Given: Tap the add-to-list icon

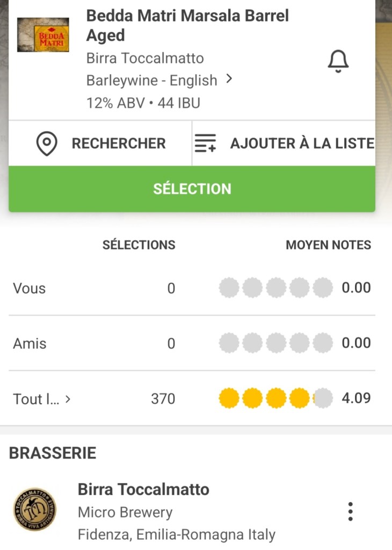Looking at the screenshot, I should coord(205,144).
